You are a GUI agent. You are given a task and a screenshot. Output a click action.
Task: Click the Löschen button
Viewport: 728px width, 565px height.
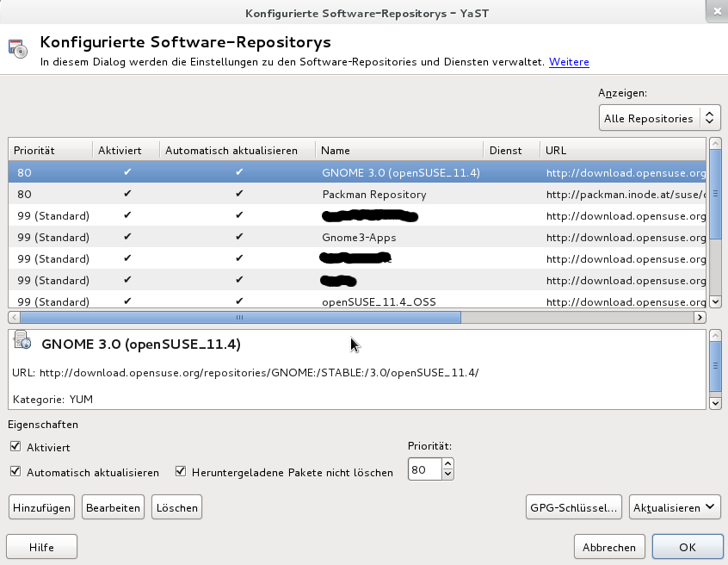pyautogui.click(x=177, y=507)
